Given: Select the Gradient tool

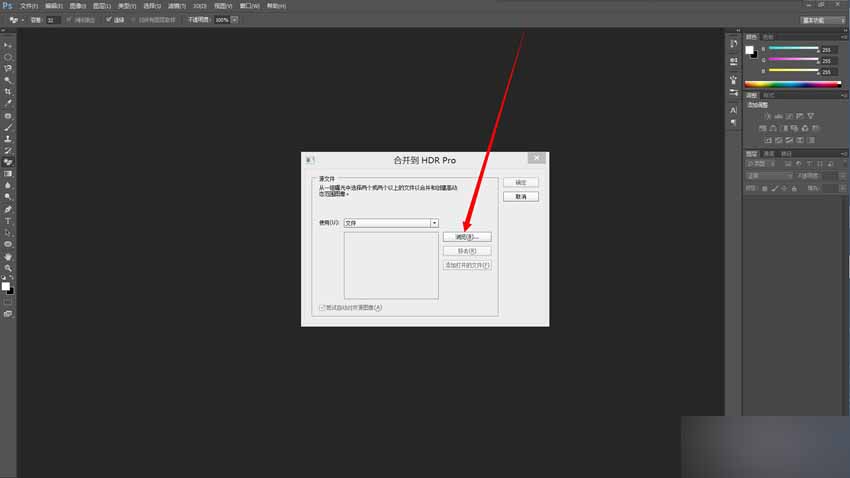Looking at the screenshot, I should pos(8,173).
